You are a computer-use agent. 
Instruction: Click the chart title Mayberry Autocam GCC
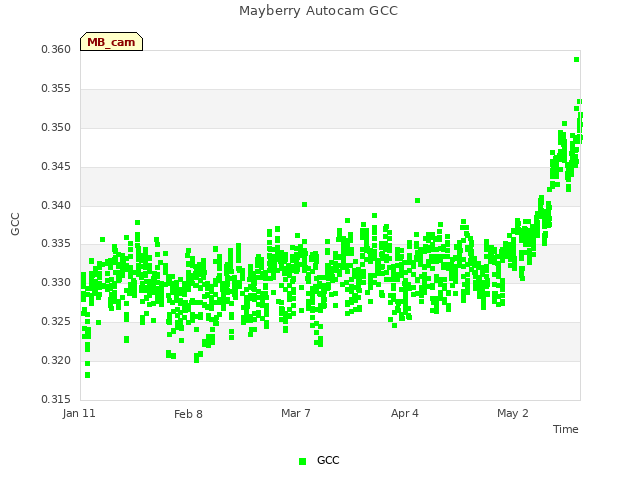318,11
